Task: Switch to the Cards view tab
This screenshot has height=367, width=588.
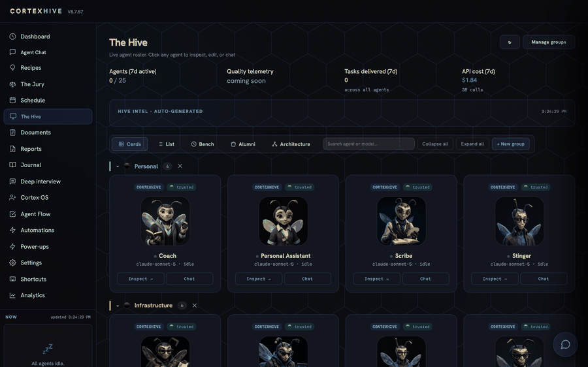Action: [130, 144]
